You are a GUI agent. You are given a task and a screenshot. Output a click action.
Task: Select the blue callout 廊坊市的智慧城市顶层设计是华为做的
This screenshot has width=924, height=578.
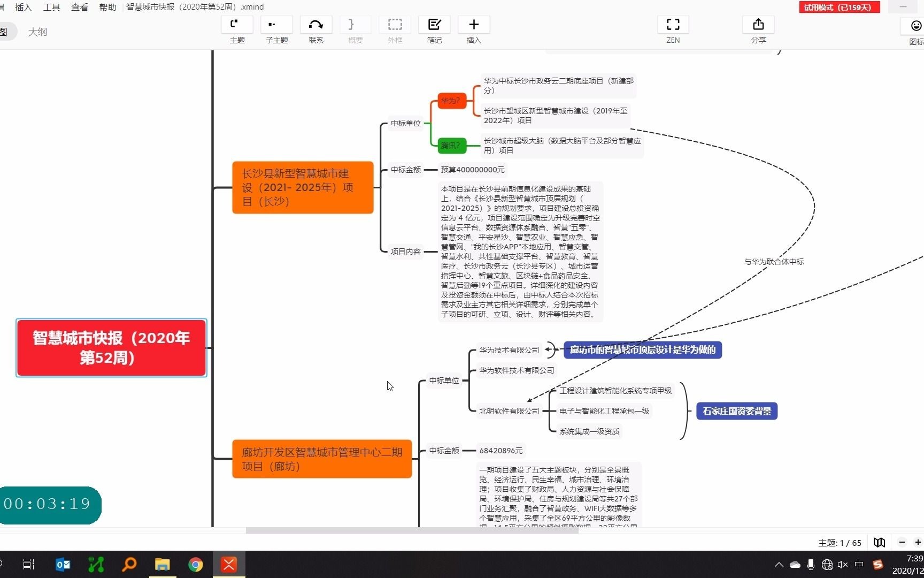tap(643, 350)
